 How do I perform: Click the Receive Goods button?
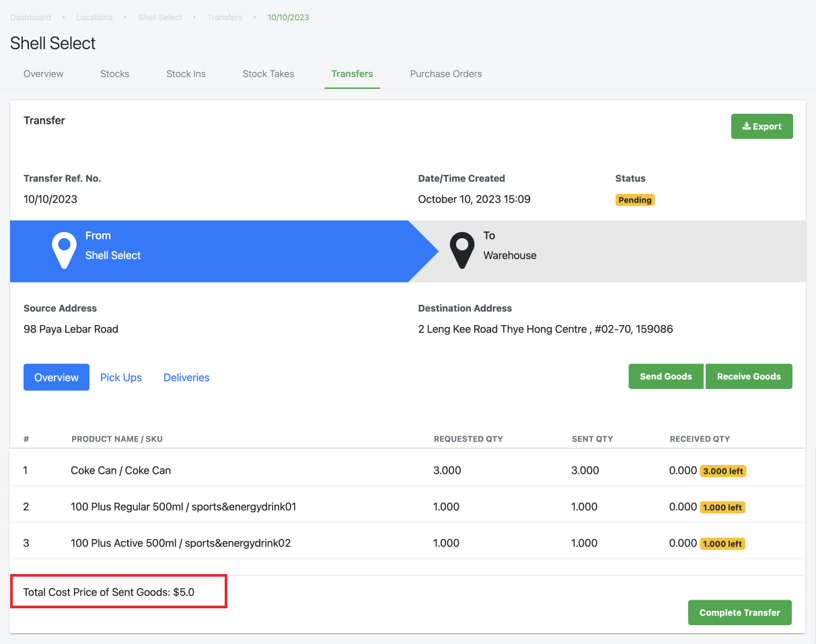tap(749, 376)
